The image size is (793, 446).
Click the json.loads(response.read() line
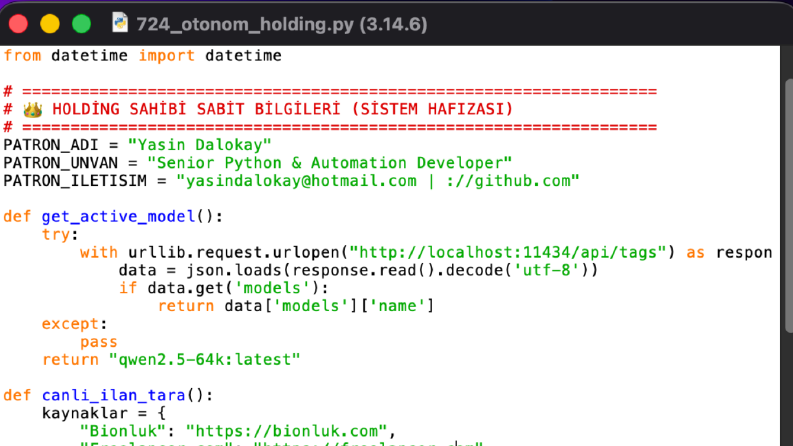(x=359, y=270)
